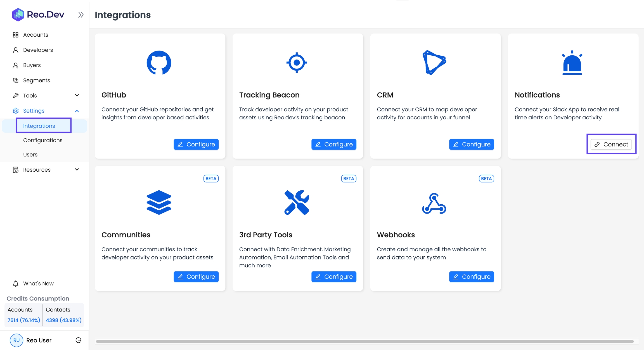Click the Tracking Beacon target icon
The width and height of the screenshot is (644, 350).
click(297, 63)
